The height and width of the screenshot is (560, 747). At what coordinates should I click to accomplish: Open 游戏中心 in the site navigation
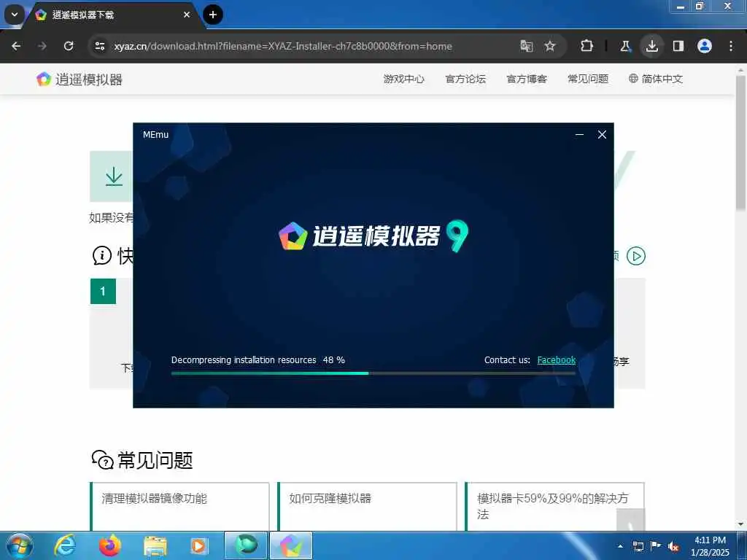(x=403, y=79)
